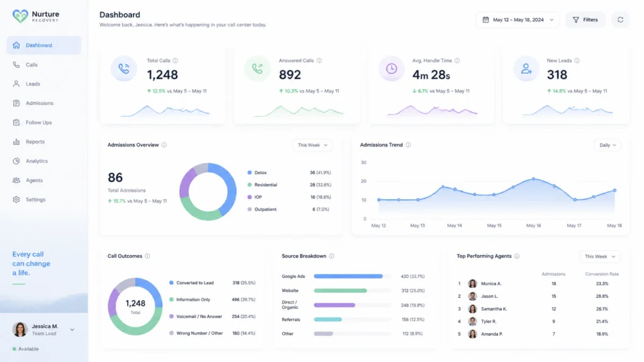The height and width of the screenshot is (362, 644).
Task: Click the refresh icon at top right
Action: tap(620, 19)
